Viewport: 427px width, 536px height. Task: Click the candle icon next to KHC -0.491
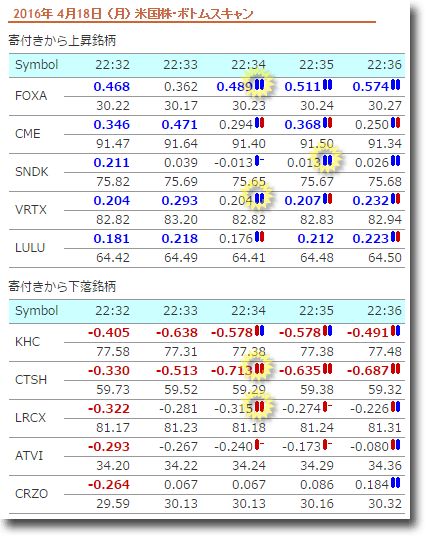(396, 331)
